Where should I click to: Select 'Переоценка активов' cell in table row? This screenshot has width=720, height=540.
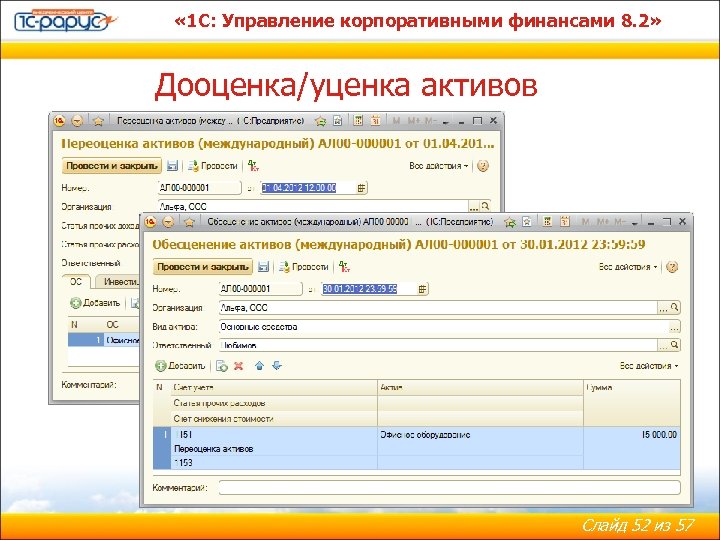[x=274, y=449]
